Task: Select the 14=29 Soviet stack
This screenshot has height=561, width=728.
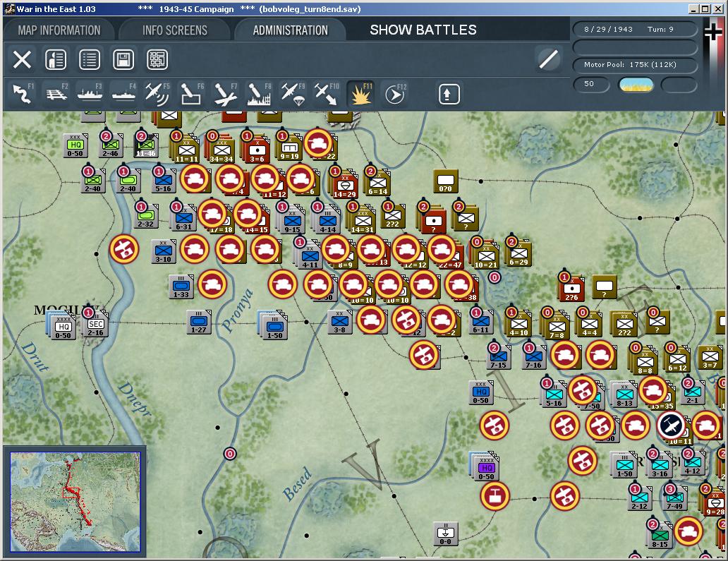Action: pos(344,184)
